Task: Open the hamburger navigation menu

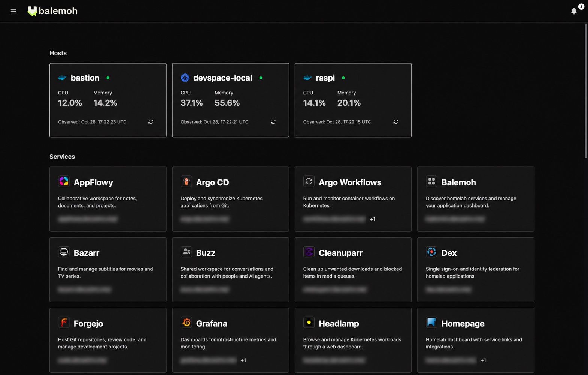Action: point(13,11)
